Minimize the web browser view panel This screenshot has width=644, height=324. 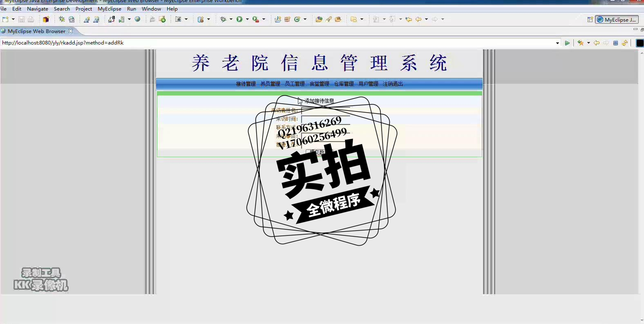point(635,29)
